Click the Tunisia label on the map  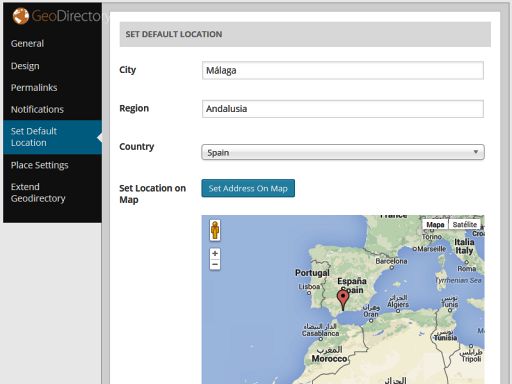coord(445,338)
